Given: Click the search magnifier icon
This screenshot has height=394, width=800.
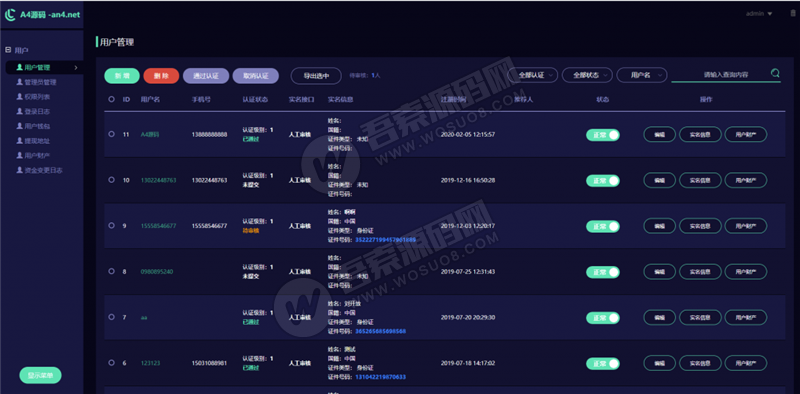Looking at the screenshot, I should [775, 73].
